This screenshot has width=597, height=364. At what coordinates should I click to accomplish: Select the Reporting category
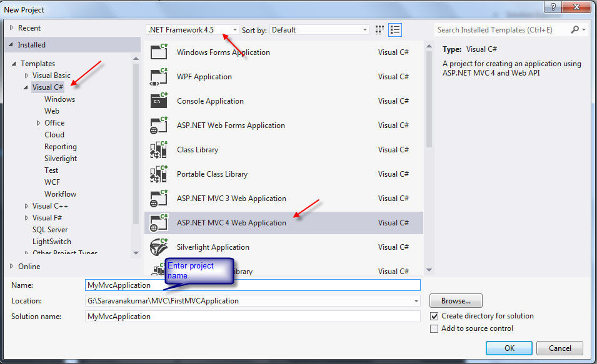coord(61,147)
